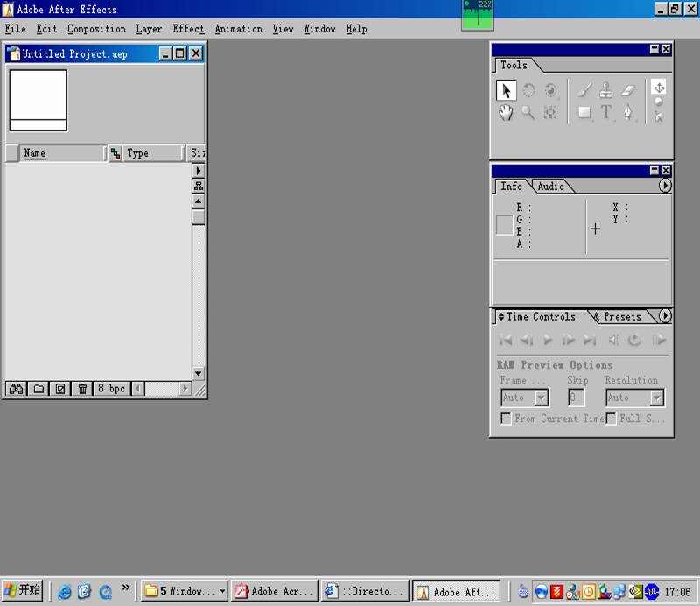Toggle audio mute speaker in Time Controls
The height and width of the screenshot is (606, 700).
pos(614,341)
